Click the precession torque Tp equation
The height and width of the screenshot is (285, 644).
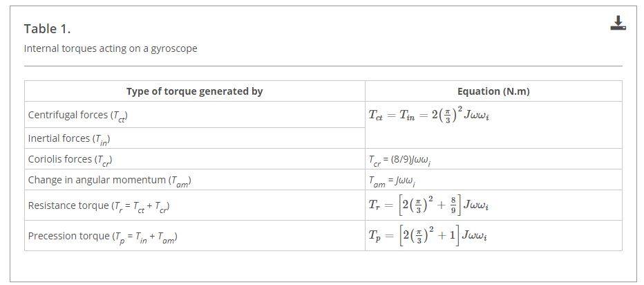pos(430,236)
